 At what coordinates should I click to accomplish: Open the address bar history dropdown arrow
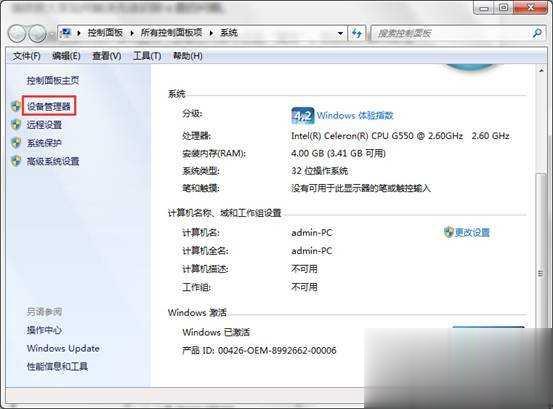340,33
